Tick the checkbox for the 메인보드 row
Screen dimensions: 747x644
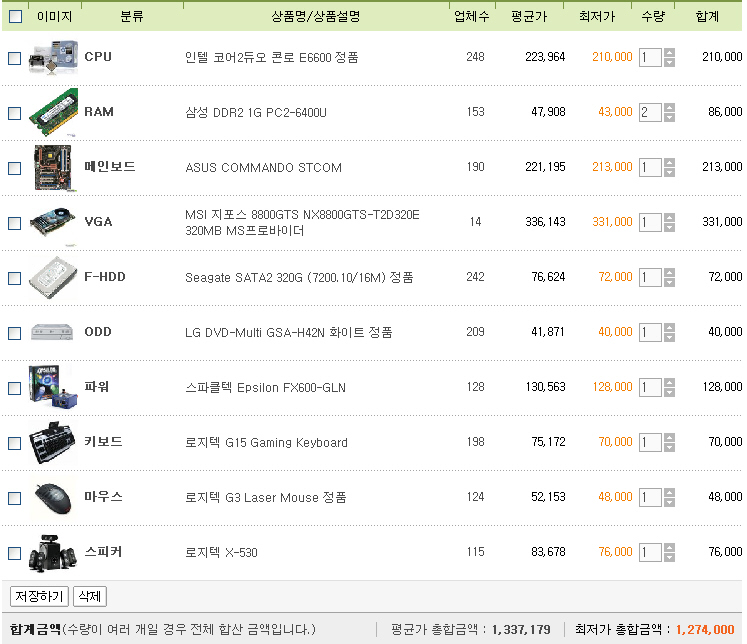tap(15, 168)
